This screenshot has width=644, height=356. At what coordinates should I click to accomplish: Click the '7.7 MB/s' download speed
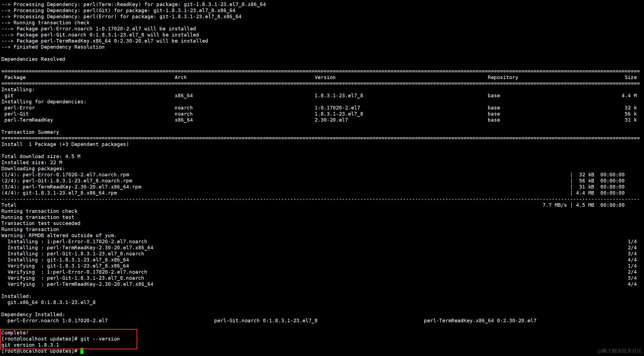point(554,205)
